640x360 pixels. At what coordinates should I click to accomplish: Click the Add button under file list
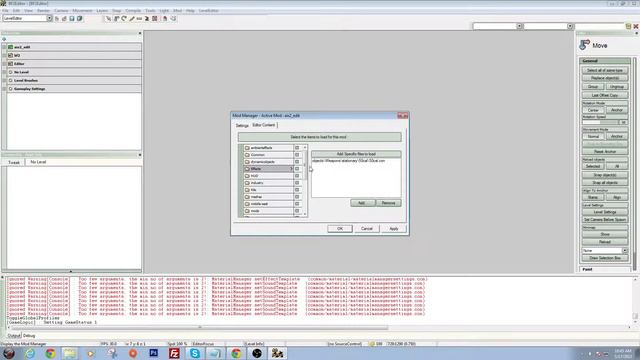(361, 203)
